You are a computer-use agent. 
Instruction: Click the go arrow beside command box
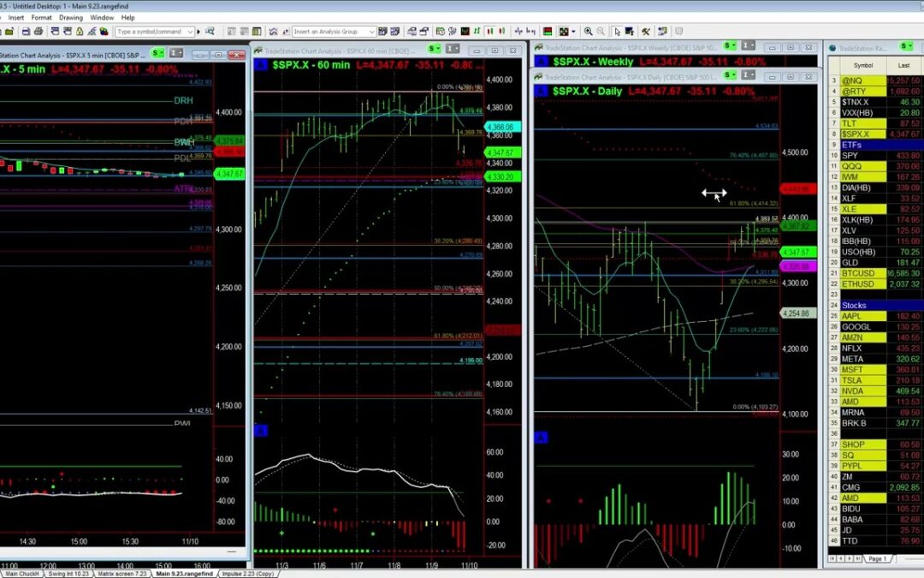point(198,32)
